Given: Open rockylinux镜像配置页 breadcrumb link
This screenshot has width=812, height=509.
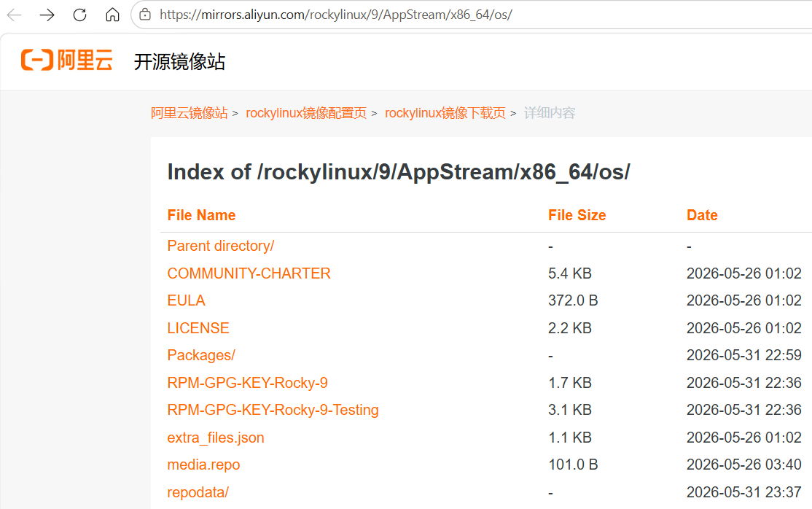Looking at the screenshot, I should pos(306,113).
